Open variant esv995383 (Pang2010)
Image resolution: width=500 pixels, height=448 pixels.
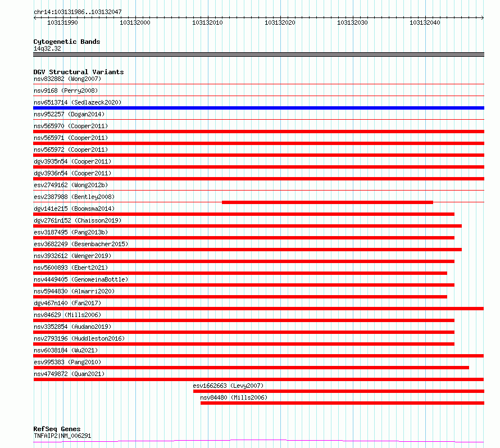pos(67,362)
